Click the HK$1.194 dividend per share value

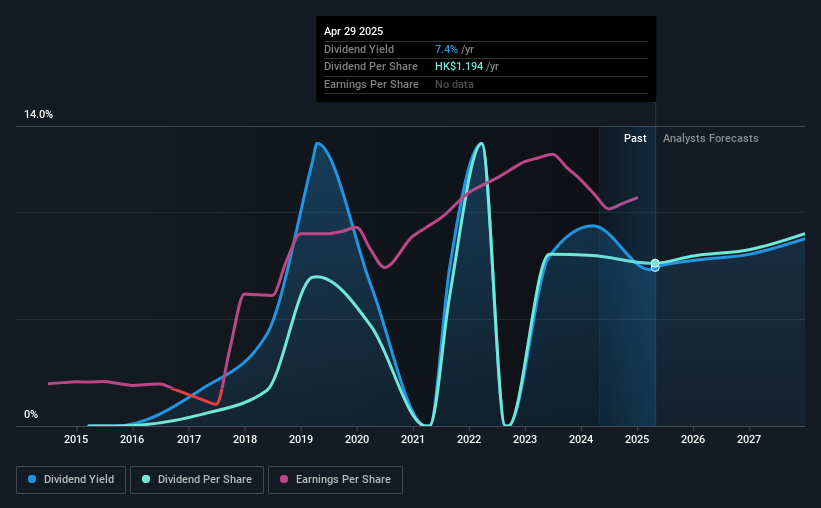click(459, 67)
